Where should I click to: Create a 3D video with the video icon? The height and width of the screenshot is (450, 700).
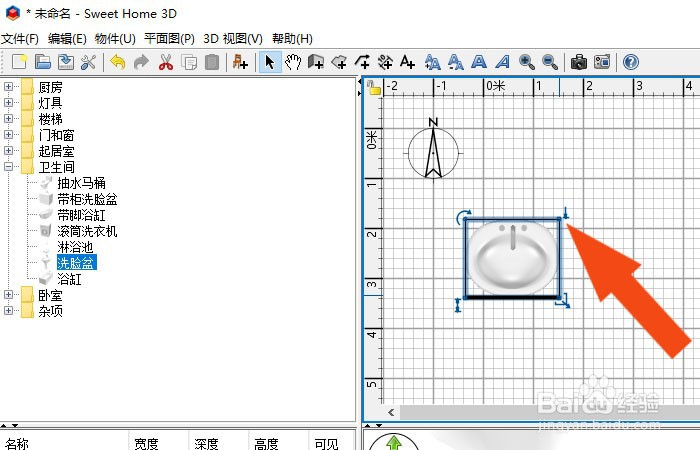pos(602,62)
